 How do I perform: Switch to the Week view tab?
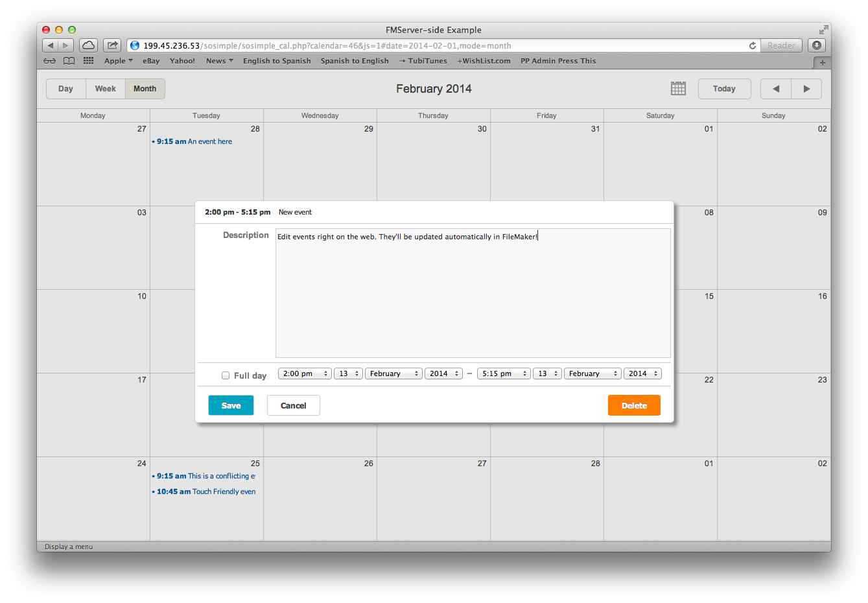tap(106, 89)
